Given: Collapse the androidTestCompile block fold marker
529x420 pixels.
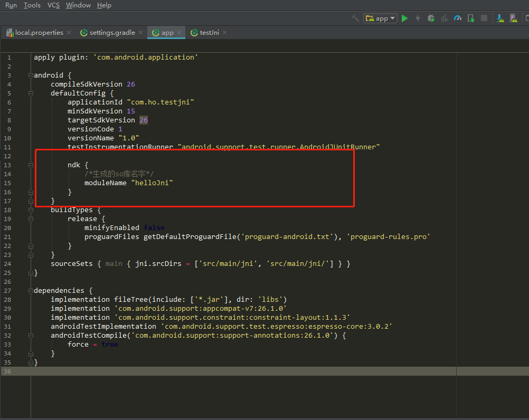Looking at the screenshot, I should click(x=31, y=336).
